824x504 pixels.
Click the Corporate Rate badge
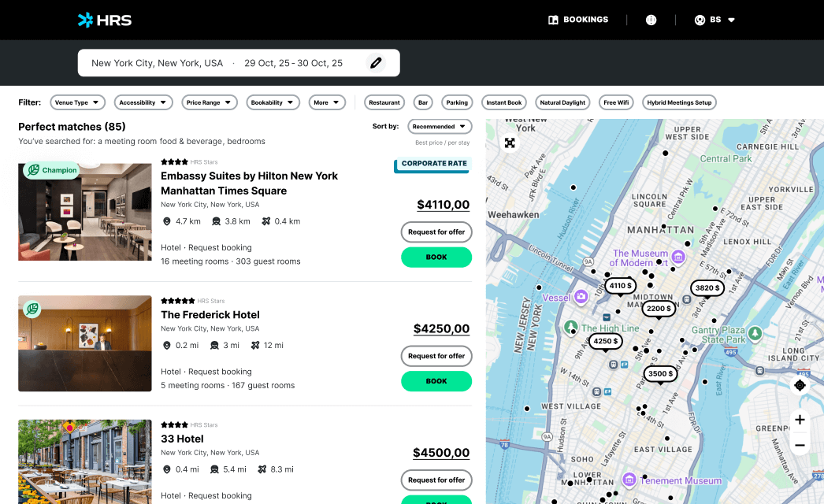pyautogui.click(x=433, y=165)
